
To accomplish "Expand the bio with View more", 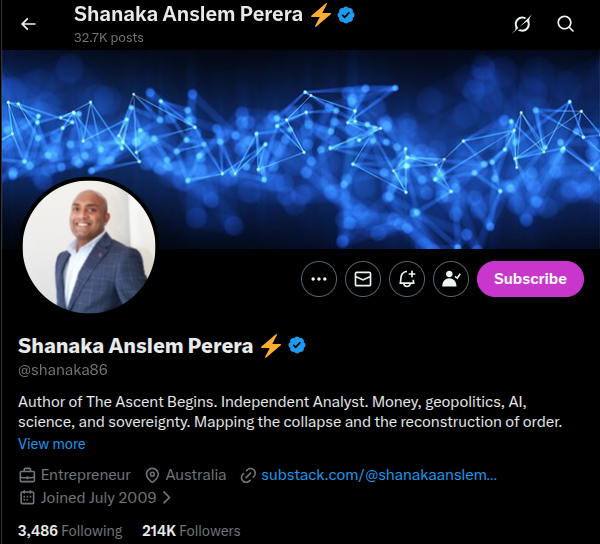I will [x=52, y=444].
